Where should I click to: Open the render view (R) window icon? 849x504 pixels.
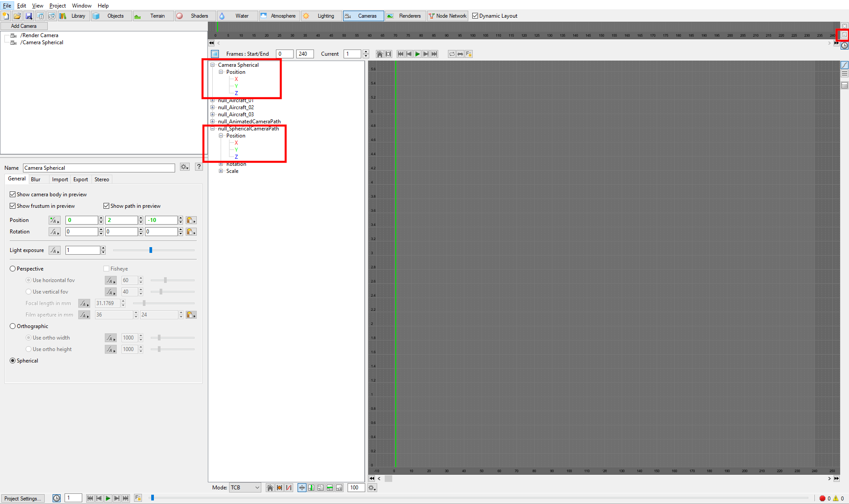[x=40, y=16]
